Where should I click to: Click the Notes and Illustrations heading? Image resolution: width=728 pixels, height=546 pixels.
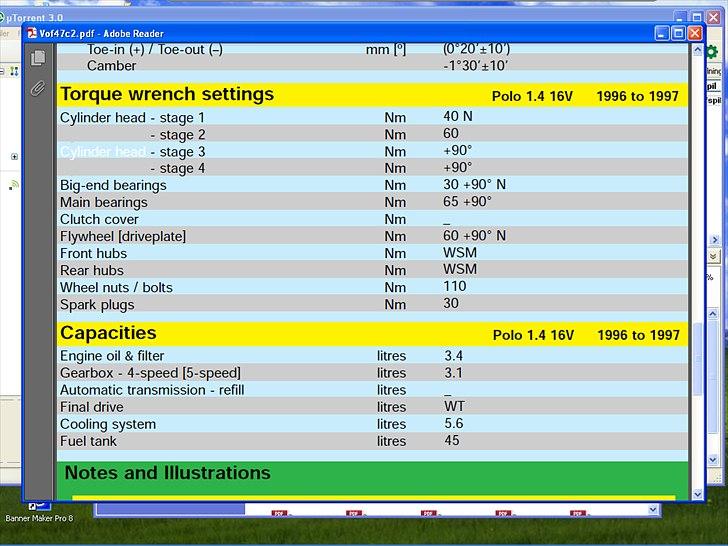coord(167,473)
